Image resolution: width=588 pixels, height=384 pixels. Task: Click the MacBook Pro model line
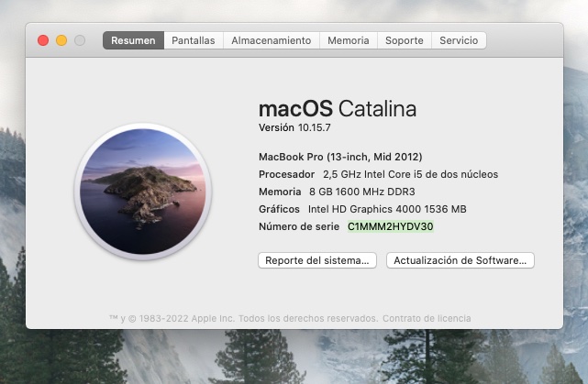[340, 157]
